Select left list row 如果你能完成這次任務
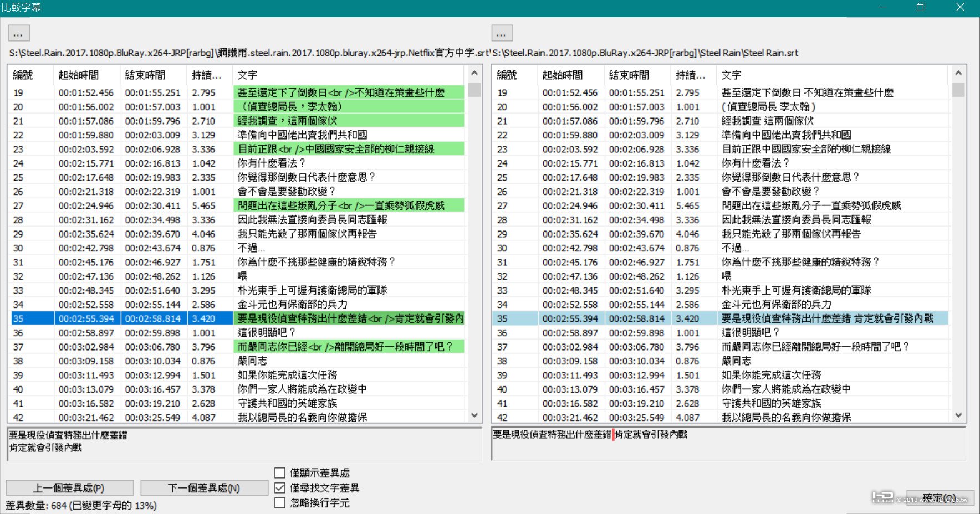Screen dimensions: 980x514 tap(237, 375)
